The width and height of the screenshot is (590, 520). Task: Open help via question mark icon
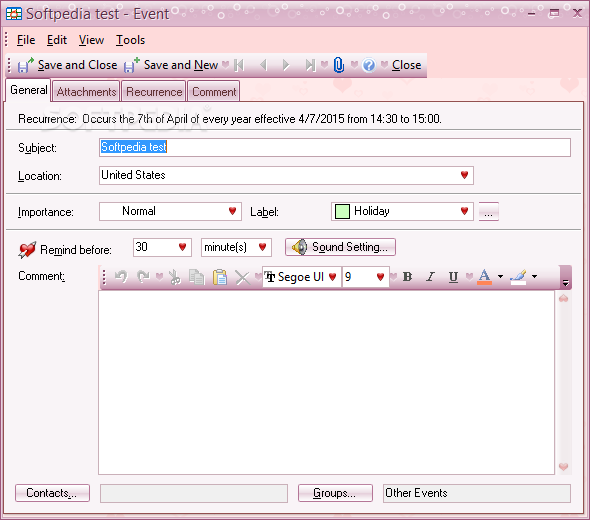pos(369,65)
